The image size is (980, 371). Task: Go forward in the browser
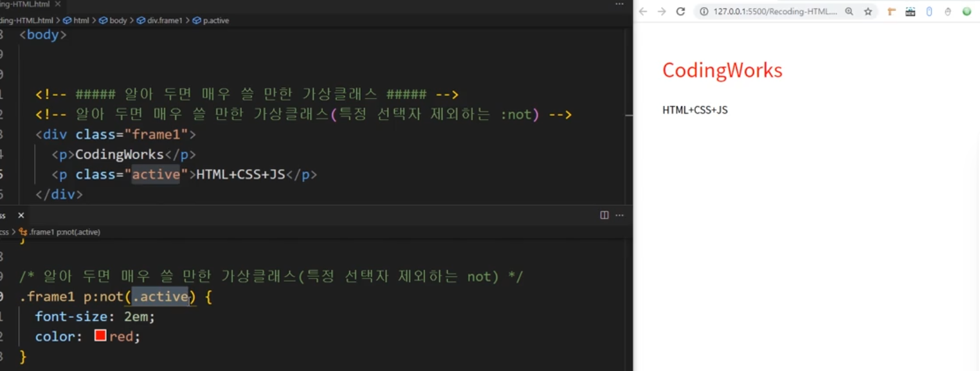tap(662, 12)
